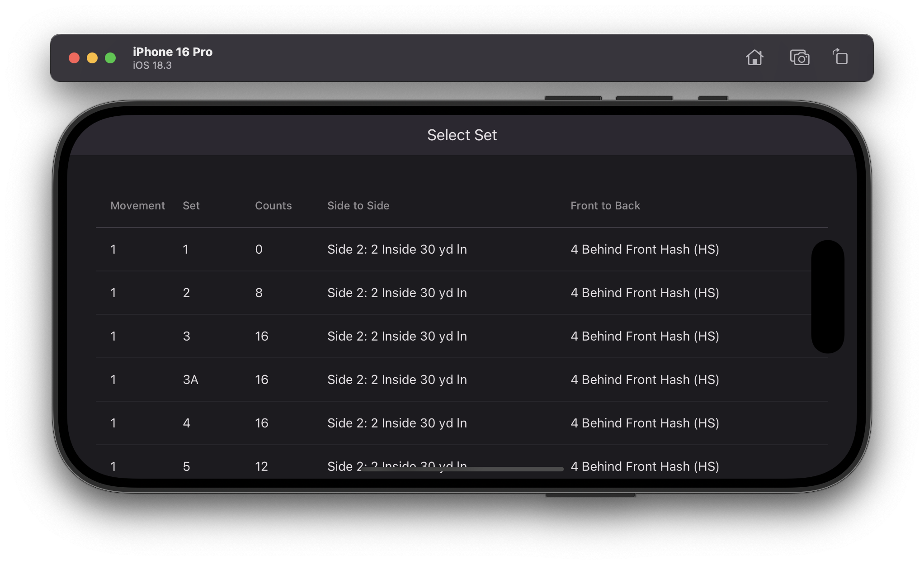Click the Movement column header
The height and width of the screenshot is (570, 924).
click(x=137, y=206)
